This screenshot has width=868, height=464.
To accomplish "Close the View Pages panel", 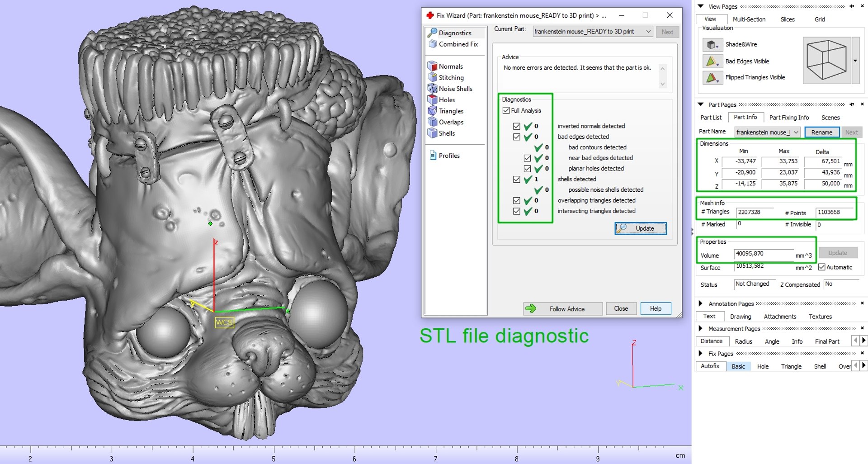I will coord(862,6).
